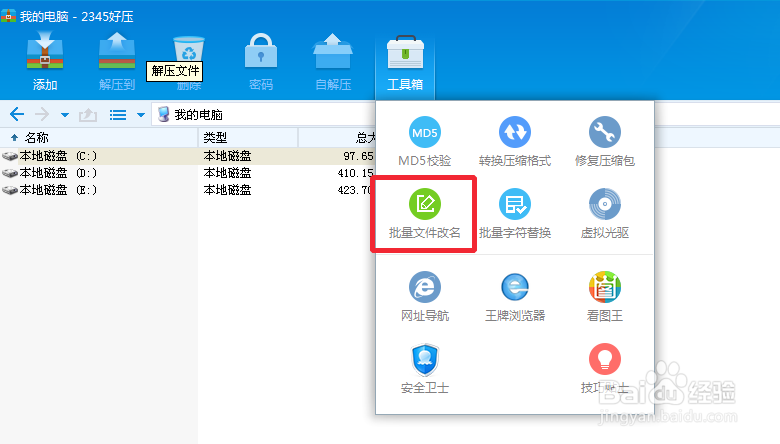
Task: Open the 转换压缩格式 convert format tool
Action: (x=515, y=142)
